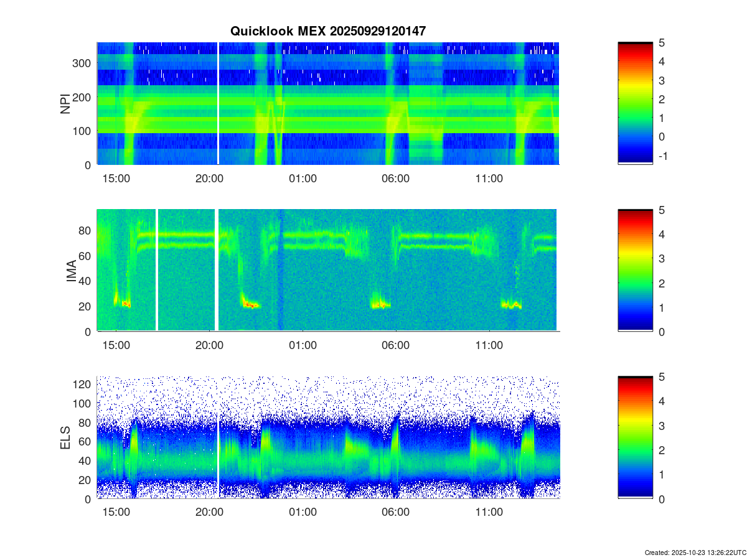
Task: Click the 20:00 time tick under the IMA panel
Action: click(209, 345)
